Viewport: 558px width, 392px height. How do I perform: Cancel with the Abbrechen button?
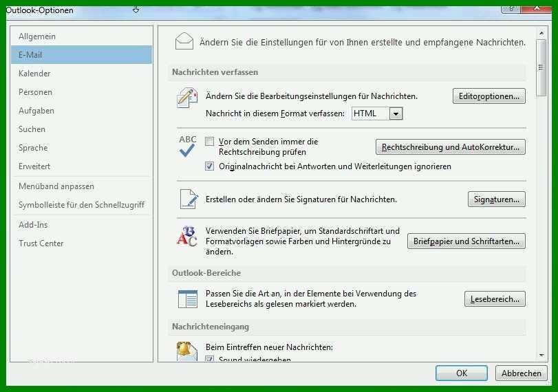pos(521,373)
